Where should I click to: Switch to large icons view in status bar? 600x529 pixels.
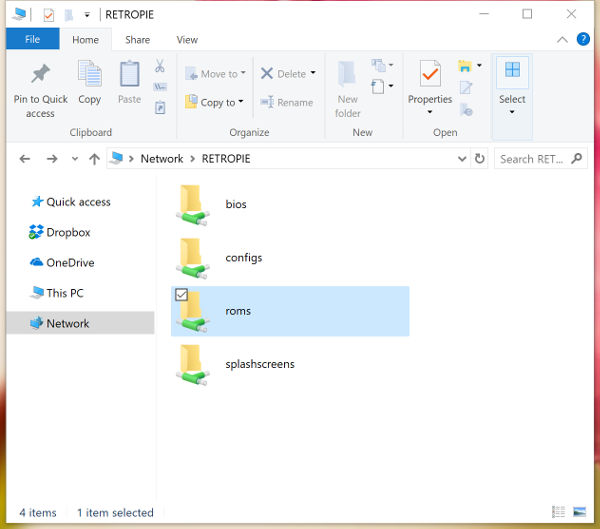tap(579, 511)
